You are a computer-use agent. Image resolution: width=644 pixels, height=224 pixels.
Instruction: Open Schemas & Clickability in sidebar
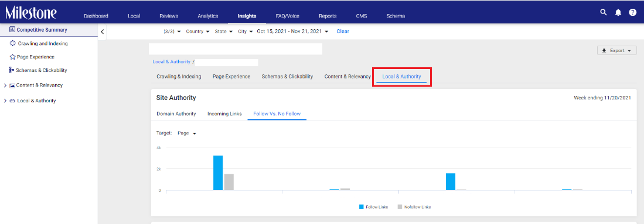[41, 70]
